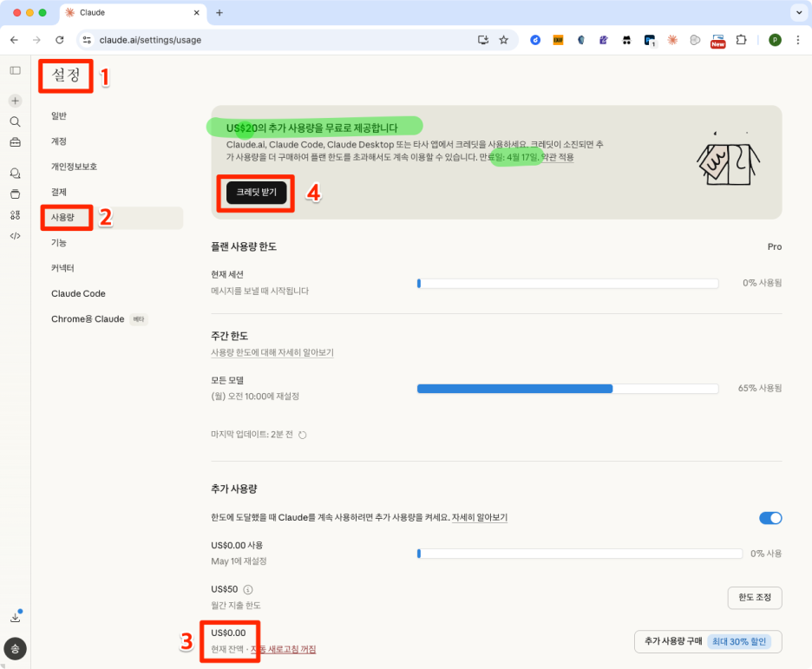Go back in browser history

14,40
